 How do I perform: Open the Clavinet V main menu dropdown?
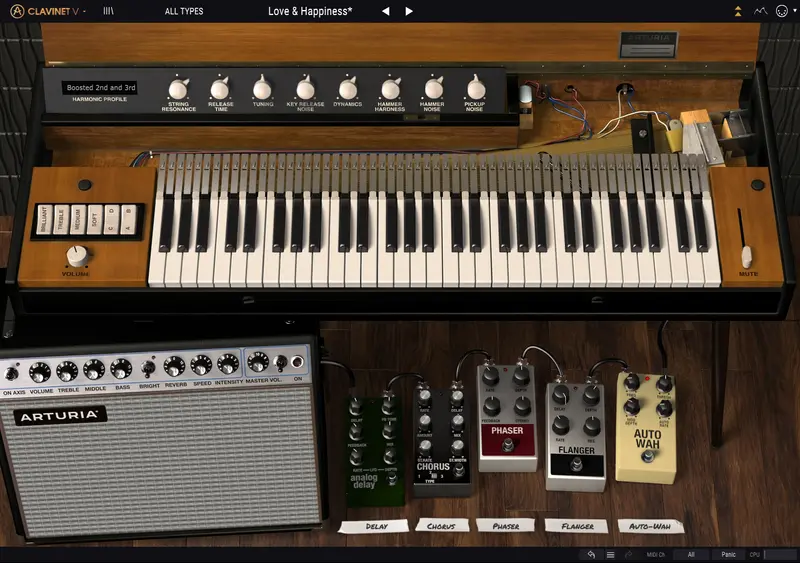[x=55, y=11]
